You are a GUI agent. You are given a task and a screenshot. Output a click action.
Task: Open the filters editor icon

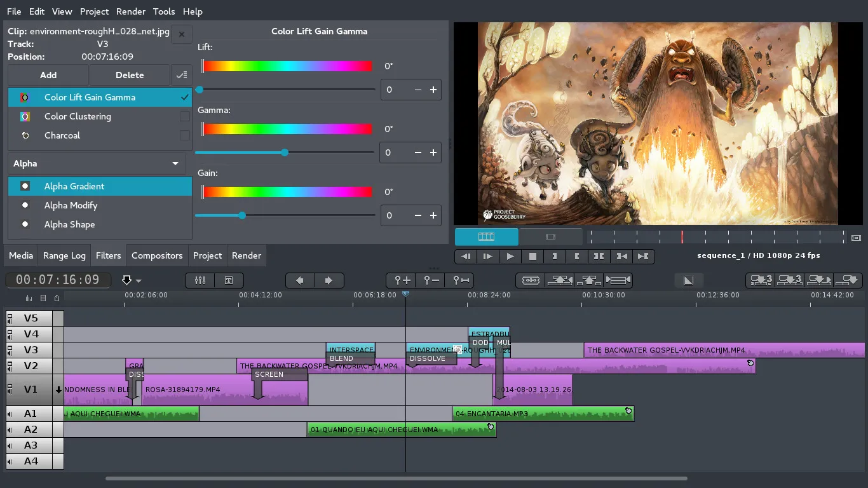point(200,280)
